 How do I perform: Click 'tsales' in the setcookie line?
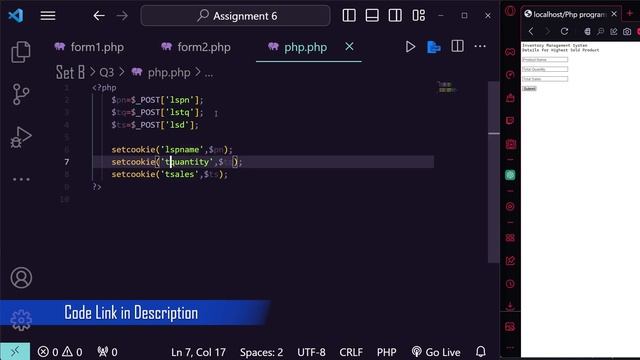(179, 174)
